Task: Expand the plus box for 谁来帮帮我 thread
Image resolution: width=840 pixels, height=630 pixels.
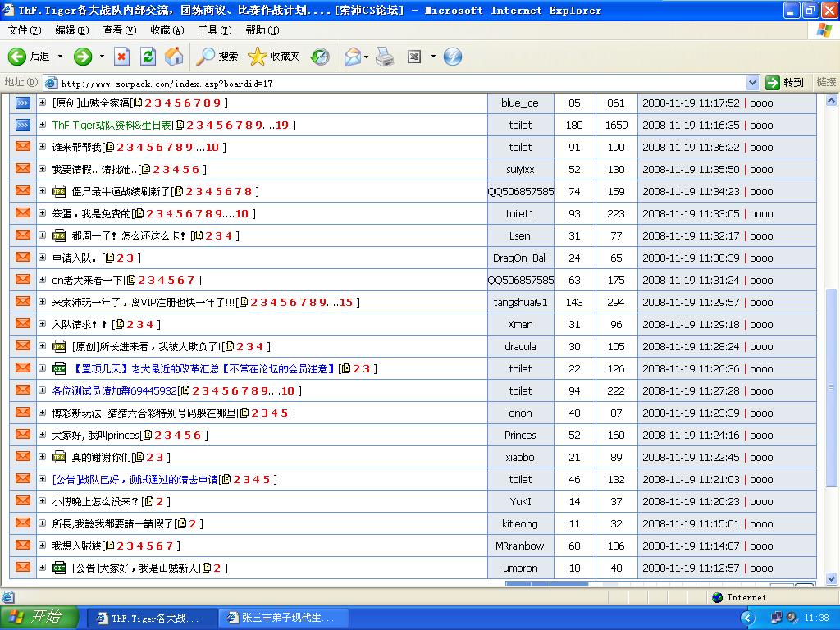Action: click(x=43, y=147)
